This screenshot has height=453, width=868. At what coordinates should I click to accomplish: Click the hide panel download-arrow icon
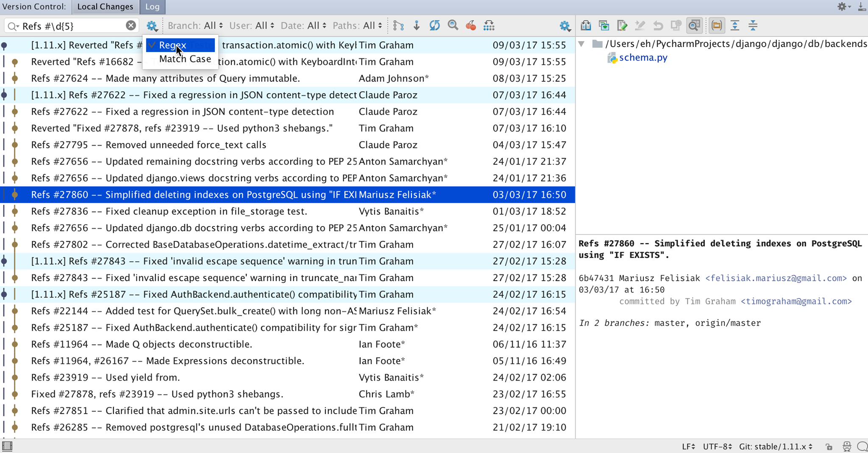[862, 6]
